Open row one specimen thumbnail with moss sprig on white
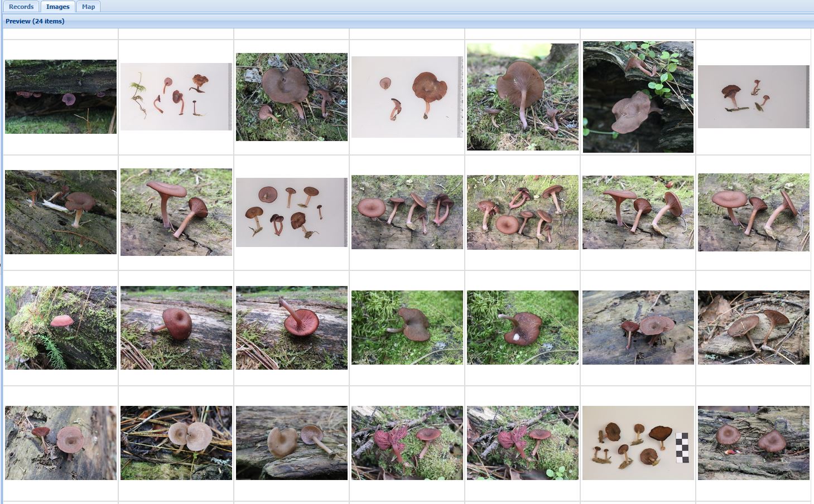Screen dimensions: 814x504 pos(176,96)
